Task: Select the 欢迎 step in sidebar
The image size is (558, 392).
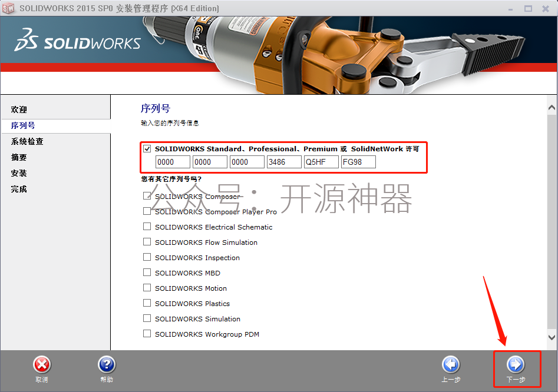Action: point(19,109)
